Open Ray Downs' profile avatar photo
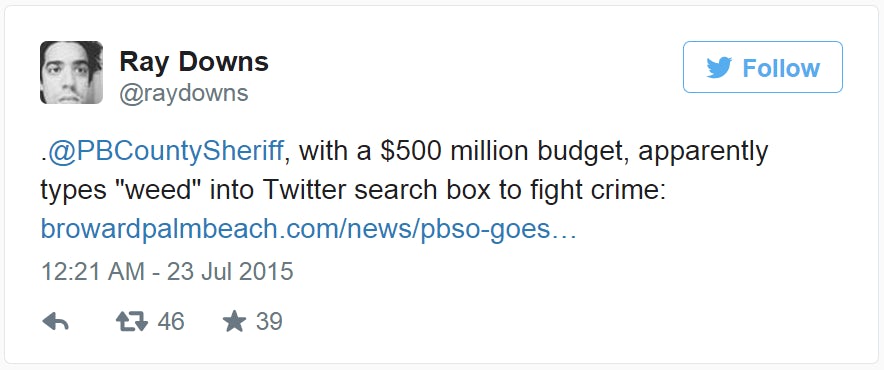Viewport: 884px width, 370px height. click(71, 72)
